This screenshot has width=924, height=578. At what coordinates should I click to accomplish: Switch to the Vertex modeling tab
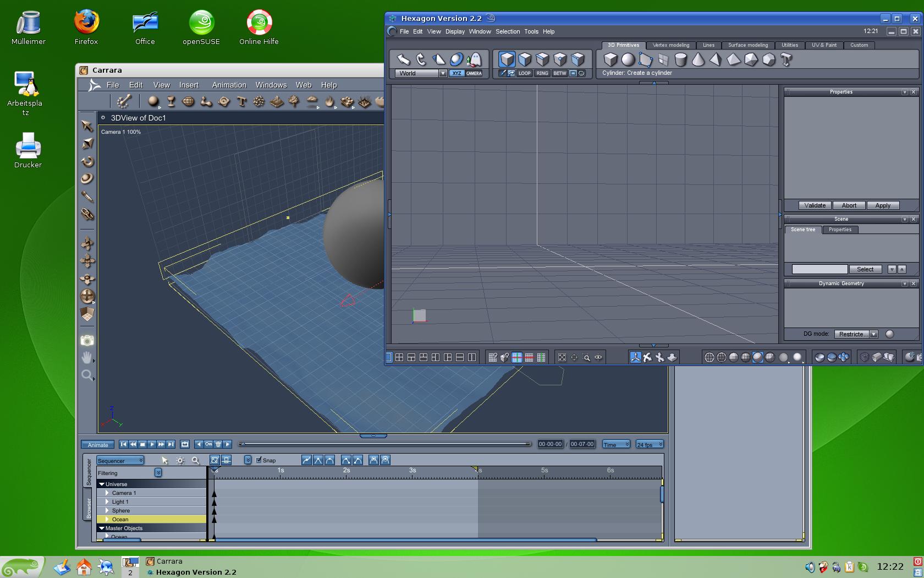point(670,45)
